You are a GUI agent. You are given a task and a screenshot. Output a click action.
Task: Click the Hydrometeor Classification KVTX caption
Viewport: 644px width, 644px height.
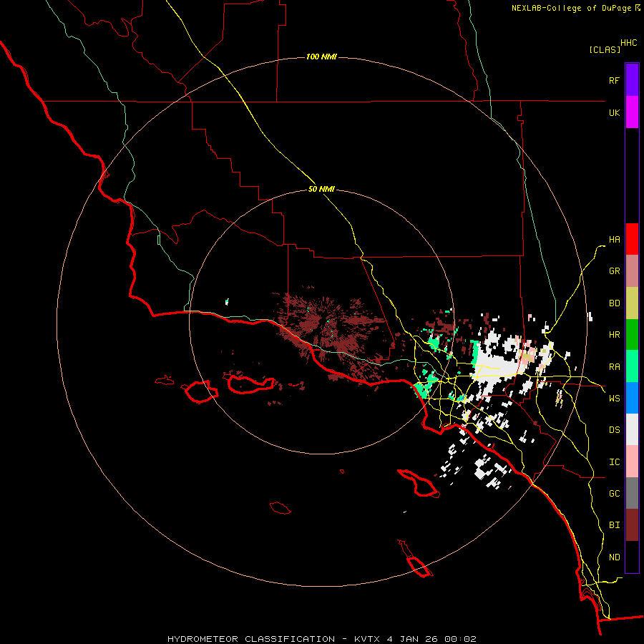coord(321,639)
